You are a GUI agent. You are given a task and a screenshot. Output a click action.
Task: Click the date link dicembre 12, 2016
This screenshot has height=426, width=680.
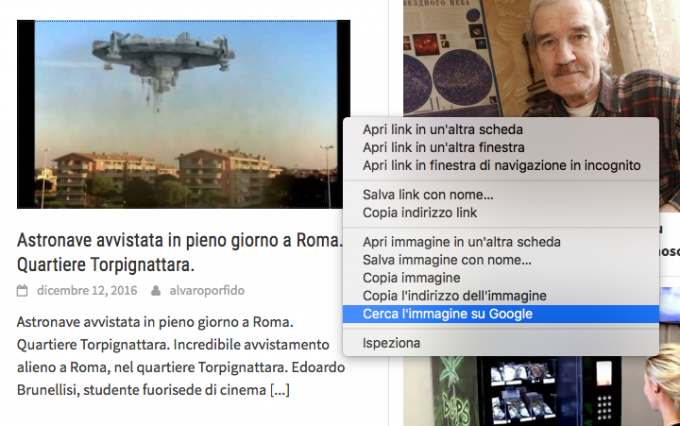coord(85,291)
